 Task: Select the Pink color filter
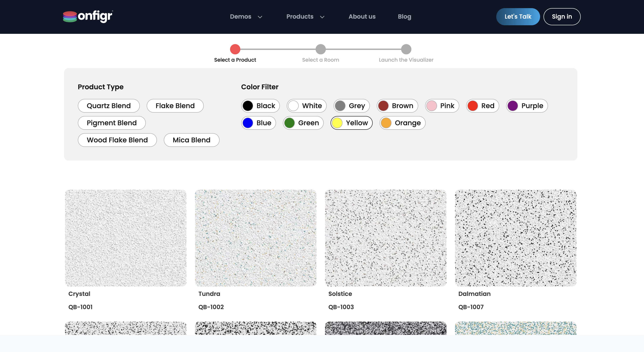click(x=442, y=106)
